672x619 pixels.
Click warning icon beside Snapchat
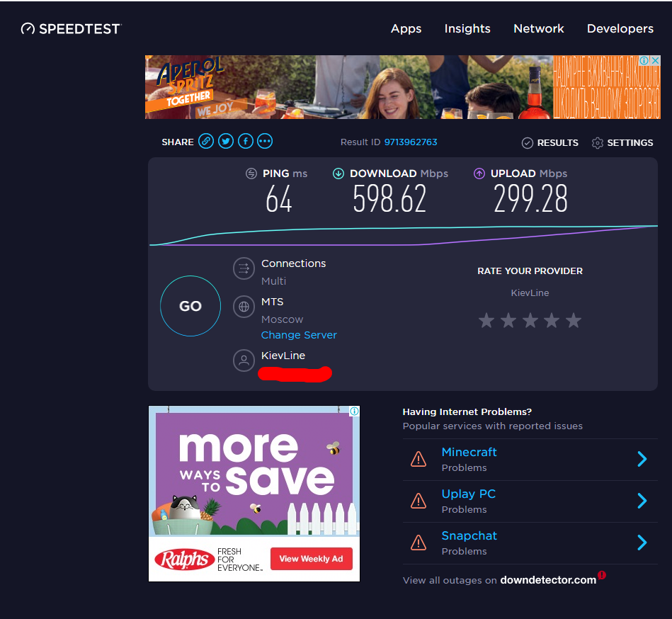(x=418, y=543)
